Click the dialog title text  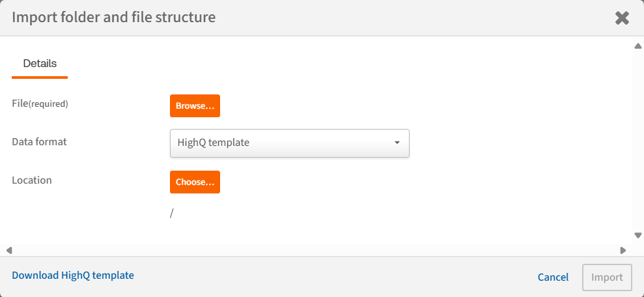click(x=113, y=18)
